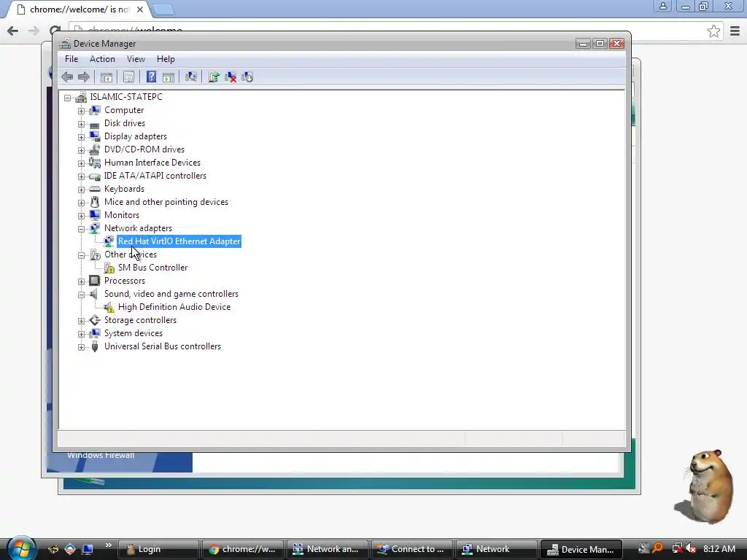
Task: Expand the Storage controllers category
Action: coord(82,321)
